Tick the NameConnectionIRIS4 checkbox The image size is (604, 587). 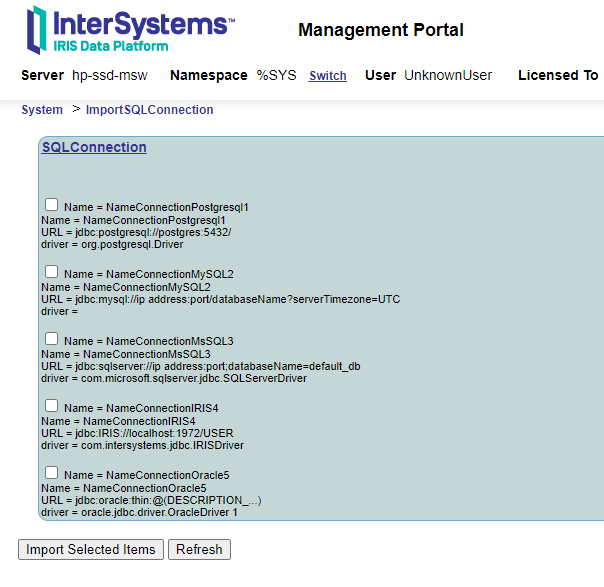click(x=52, y=406)
